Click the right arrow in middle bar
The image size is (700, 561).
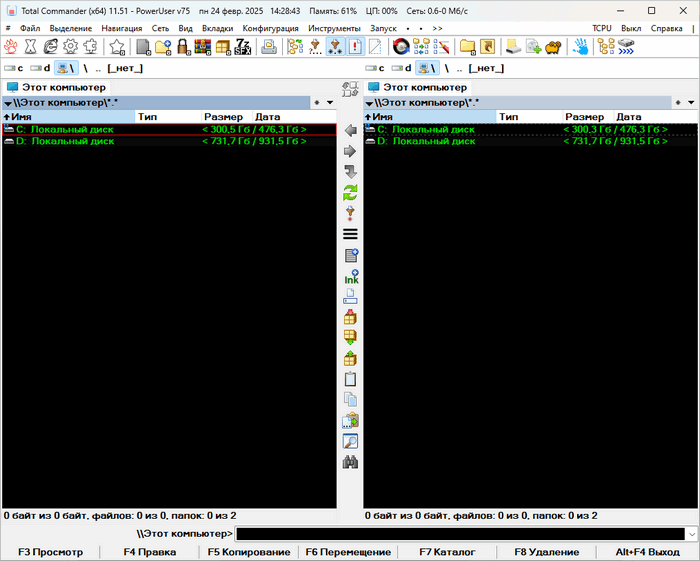click(350, 151)
